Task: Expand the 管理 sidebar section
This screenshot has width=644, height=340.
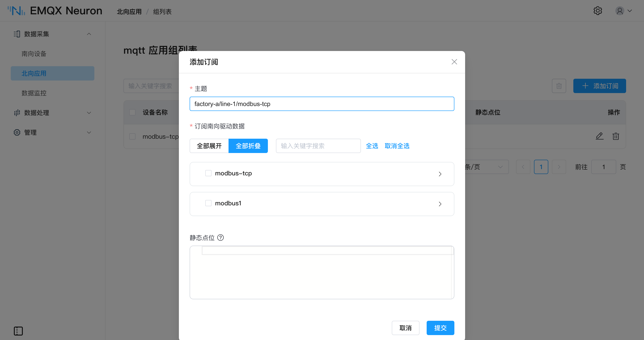Action: (x=89, y=132)
